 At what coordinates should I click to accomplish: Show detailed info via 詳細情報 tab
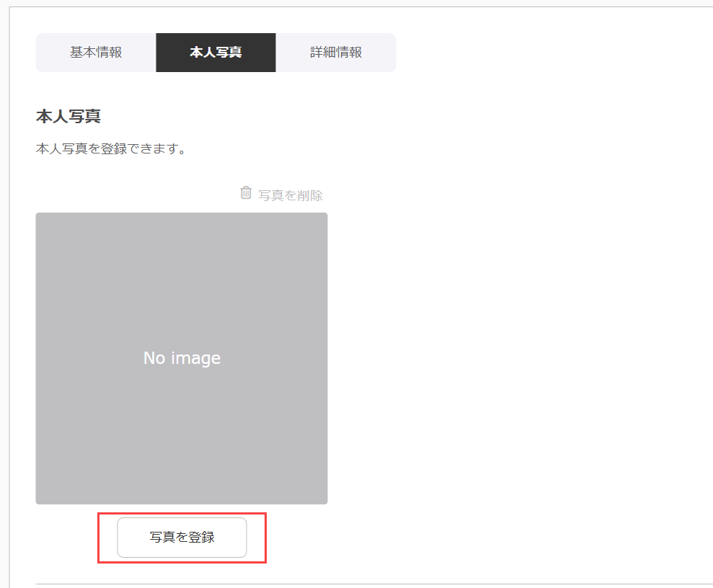pyautogui.click(x=336, y=53)
